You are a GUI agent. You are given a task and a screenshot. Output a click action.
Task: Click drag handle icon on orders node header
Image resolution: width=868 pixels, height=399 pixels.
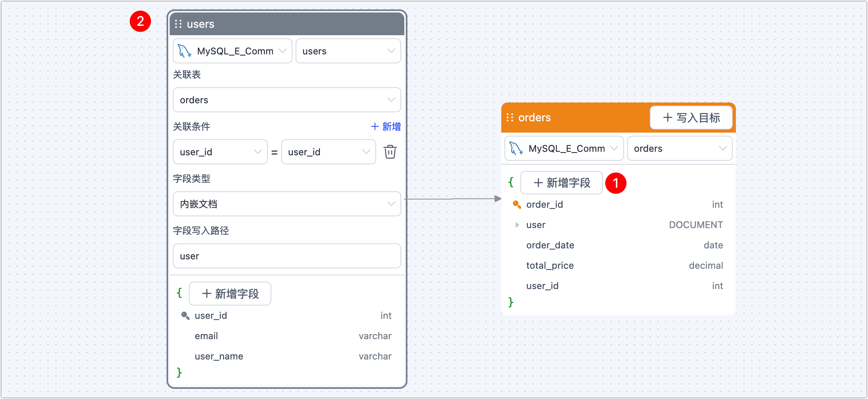(510, 117)
